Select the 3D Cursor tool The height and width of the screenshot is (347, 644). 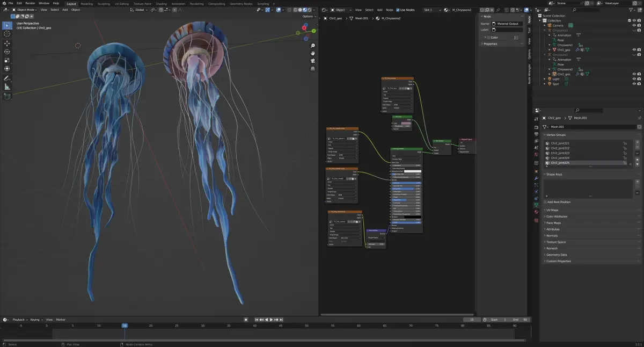tap(8, 34)
